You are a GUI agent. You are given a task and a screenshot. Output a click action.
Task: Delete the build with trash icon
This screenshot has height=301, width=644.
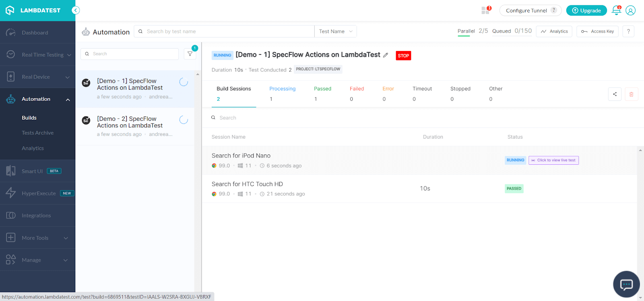[x=631, y=94]
